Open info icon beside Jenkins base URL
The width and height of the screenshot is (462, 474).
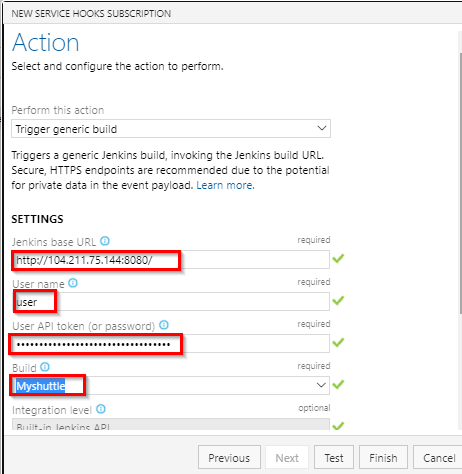tap(105, 241)
